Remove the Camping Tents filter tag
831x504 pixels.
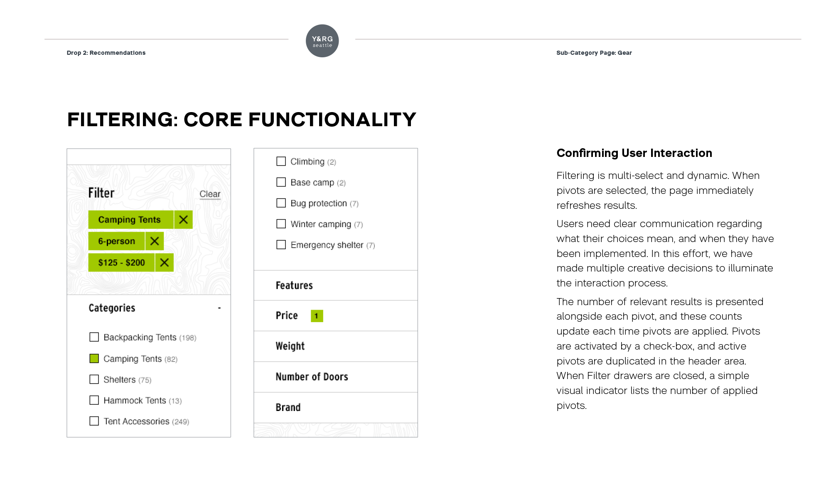click(x=183, y=220)
